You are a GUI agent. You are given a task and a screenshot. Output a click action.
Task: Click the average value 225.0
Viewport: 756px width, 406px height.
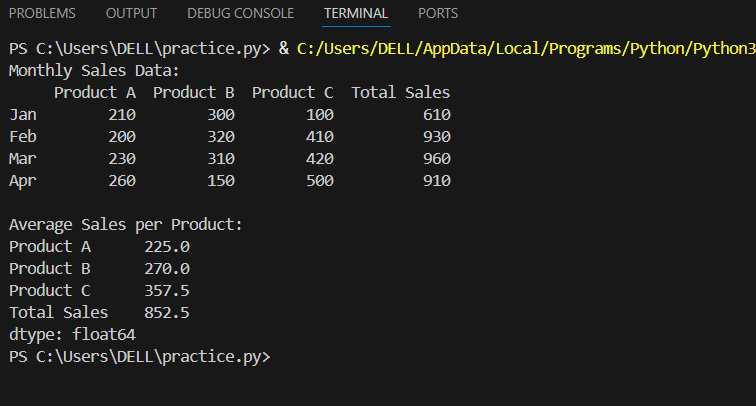click(x=167, y=247)
